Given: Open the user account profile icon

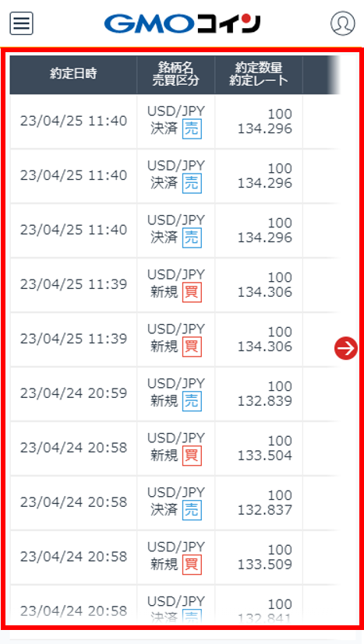Looking at the screenshot, I should 343,24.
